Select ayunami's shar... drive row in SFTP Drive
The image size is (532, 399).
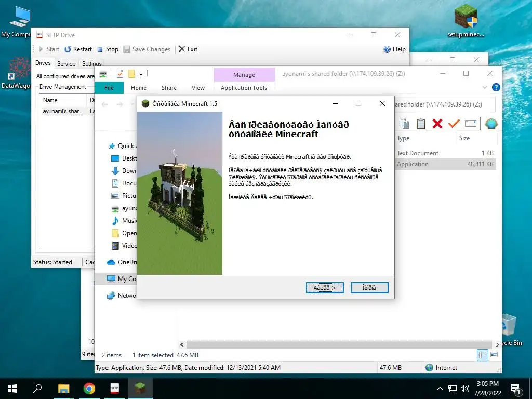(x=66, y=111)
